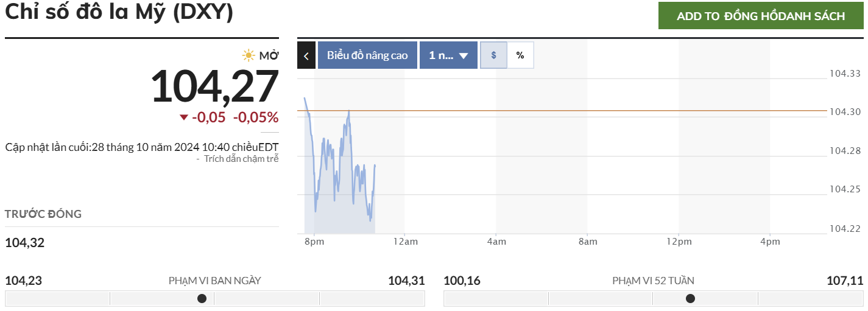Image resolution: width=868 pixels, height=311 pixels.
Task: Click the current price 104,27
Action: (214, 86)
